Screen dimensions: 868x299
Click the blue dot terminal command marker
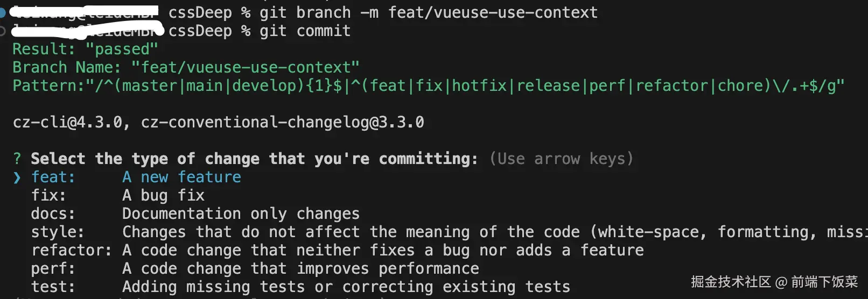pyautogui.click(x=2, y=12)
